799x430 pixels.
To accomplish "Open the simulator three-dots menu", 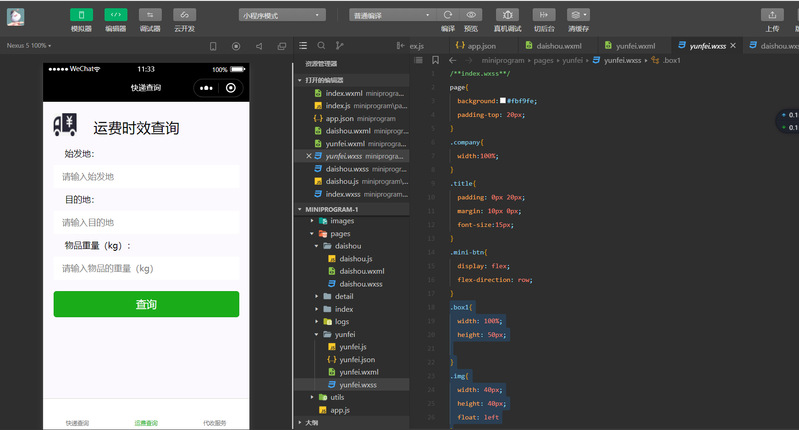I will 206,88.
